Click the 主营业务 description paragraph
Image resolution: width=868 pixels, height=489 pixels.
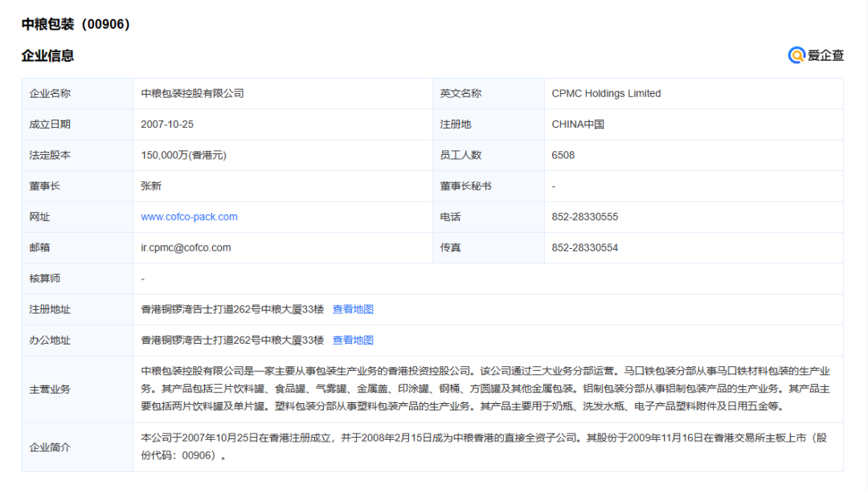point(485,389)
